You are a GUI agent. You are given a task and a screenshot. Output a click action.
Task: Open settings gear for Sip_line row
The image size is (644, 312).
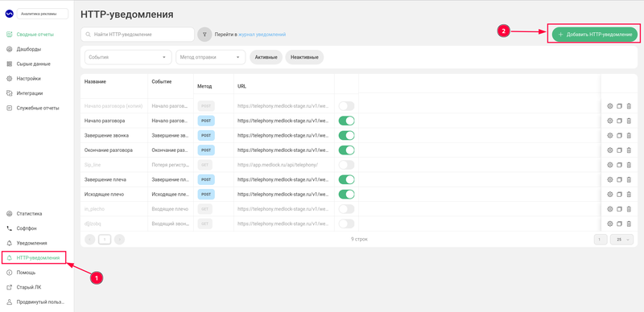point(610,165)
